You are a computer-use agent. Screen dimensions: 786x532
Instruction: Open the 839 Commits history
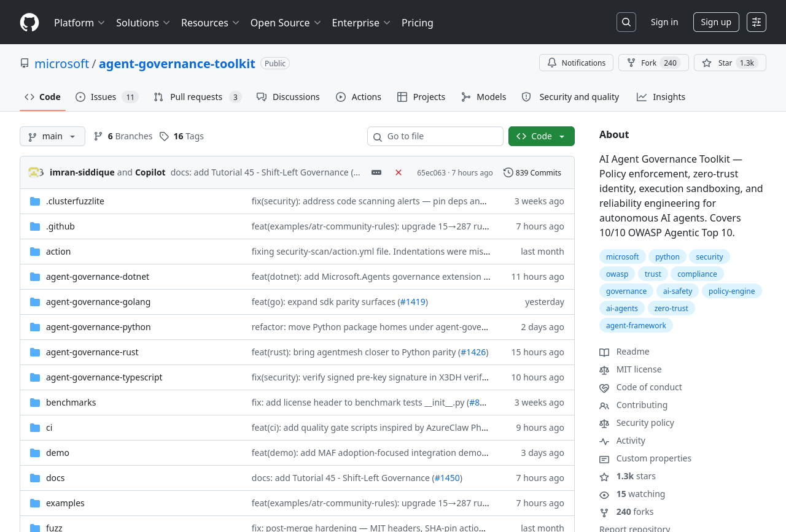pyautogui.click(x=532, y=172)
